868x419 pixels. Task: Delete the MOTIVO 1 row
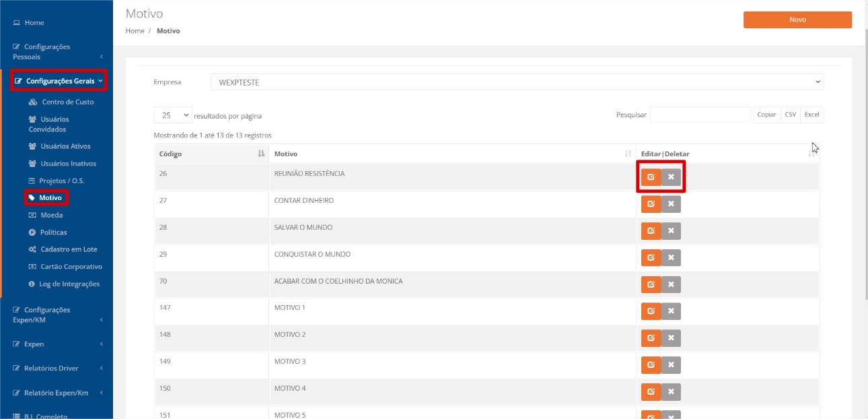coord(671,311)
